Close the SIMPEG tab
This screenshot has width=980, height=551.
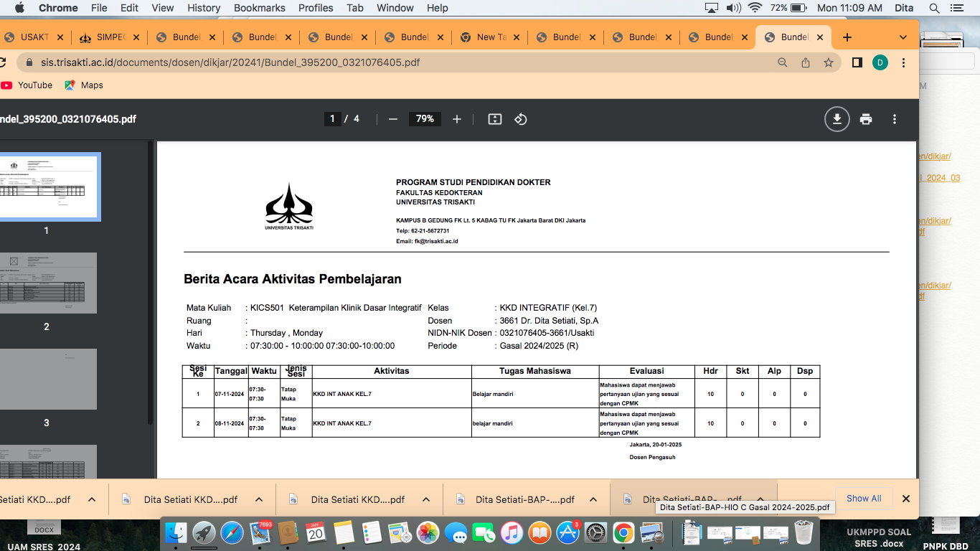(136, 37)
